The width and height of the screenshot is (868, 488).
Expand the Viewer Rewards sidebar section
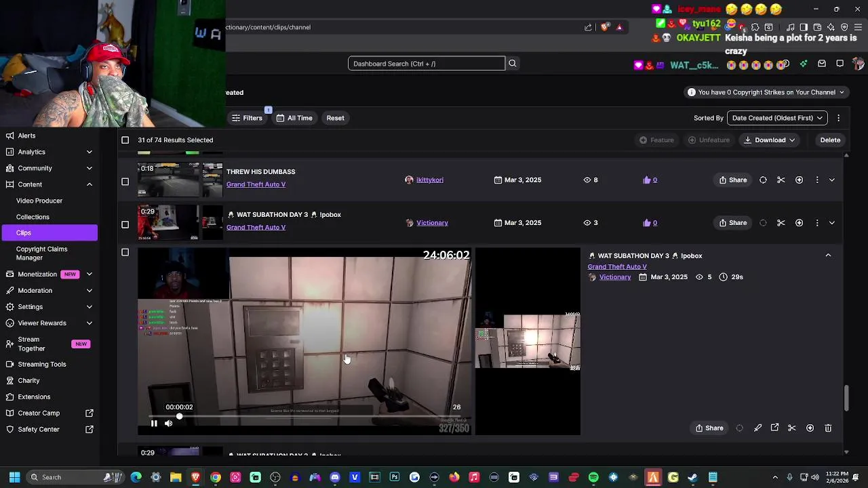pos(89,323)
